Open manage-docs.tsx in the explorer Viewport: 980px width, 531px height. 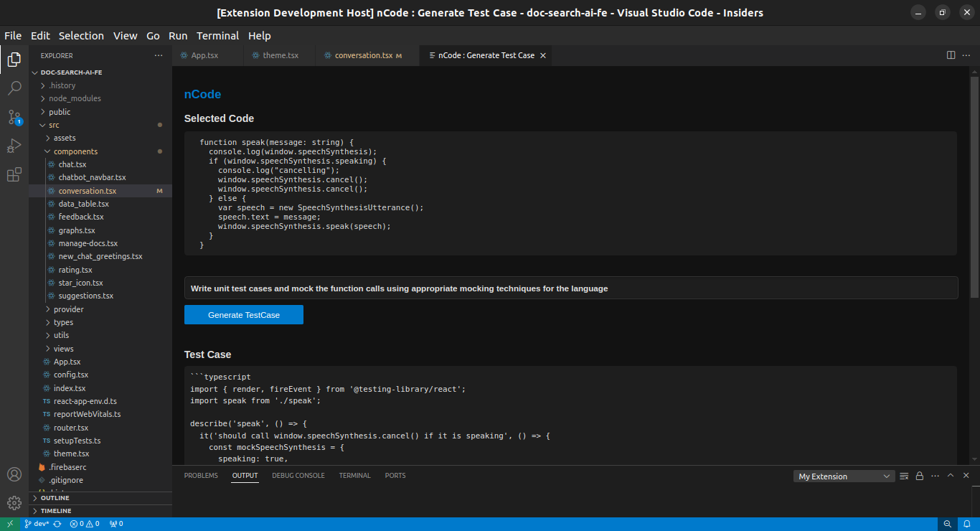coord(100,243)
